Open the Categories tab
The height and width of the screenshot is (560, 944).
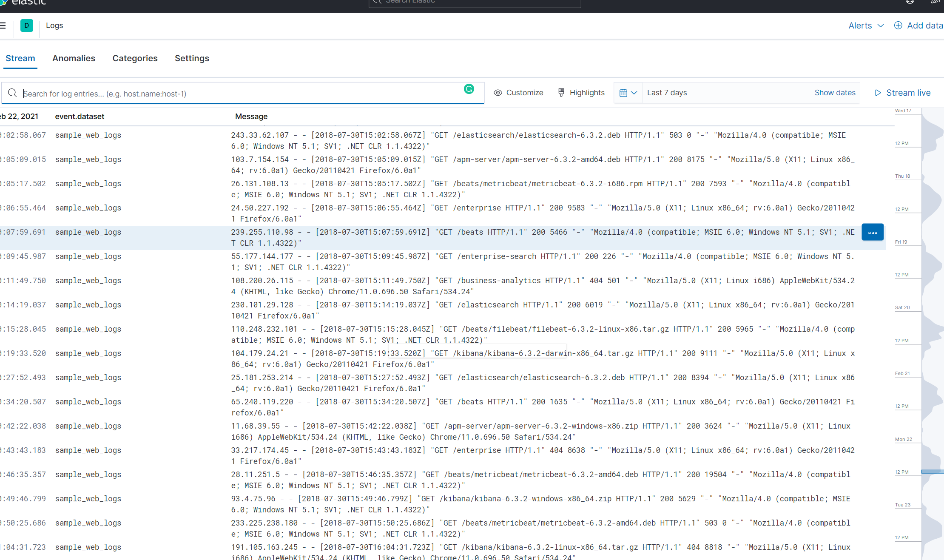point(135,58)
